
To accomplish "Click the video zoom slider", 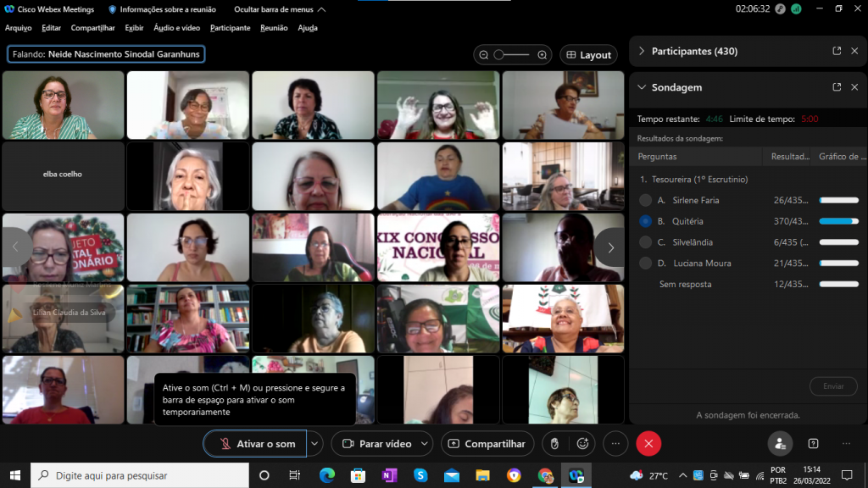I will pyautogui.click(x=511, y=55).
